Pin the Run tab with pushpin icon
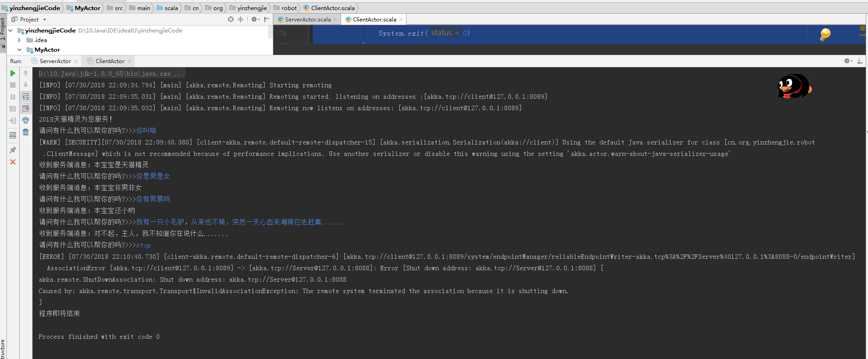Screen dimensions: 868x359 click(x=13, y=150)
